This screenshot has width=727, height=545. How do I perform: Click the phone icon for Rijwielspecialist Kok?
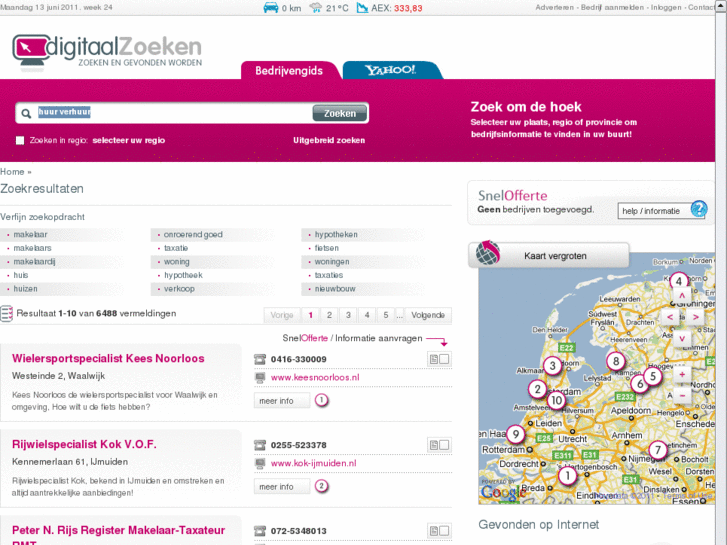coord(260,445)
